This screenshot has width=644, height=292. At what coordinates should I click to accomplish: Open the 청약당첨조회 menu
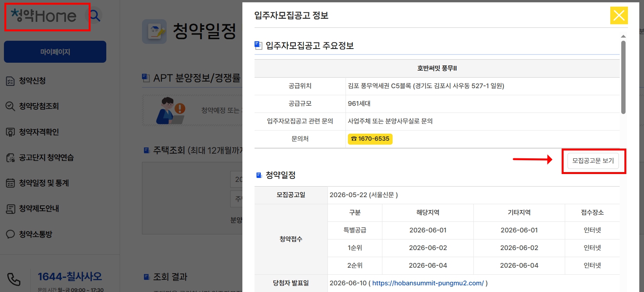coord(39,106)
